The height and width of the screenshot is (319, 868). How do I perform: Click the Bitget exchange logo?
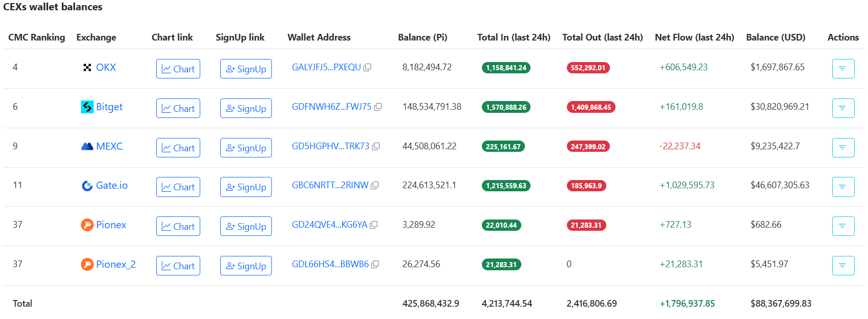pyautogui.click(x=87, y=107)
